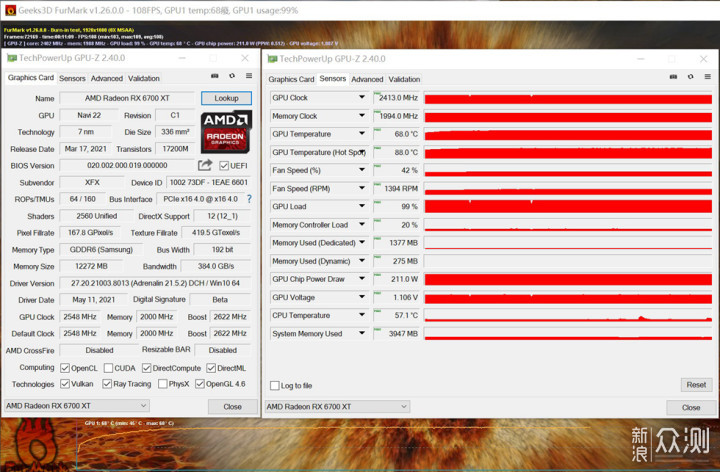Click the Bus Interface question mark icon

(249, 199)
